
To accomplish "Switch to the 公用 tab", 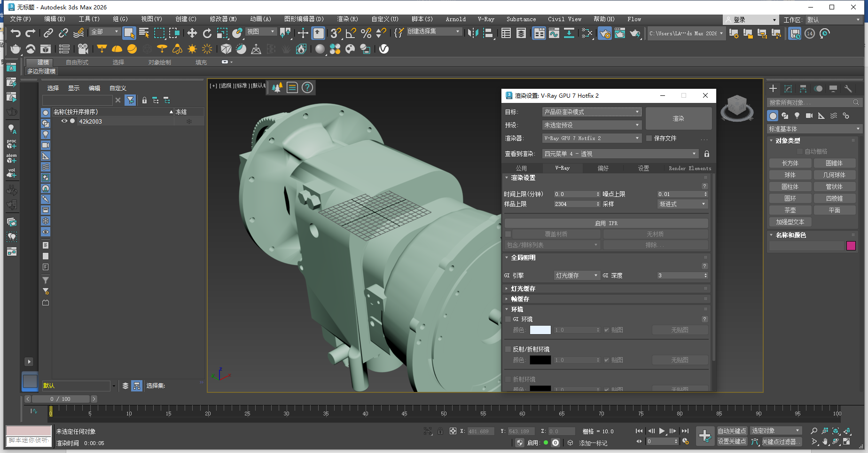I will click(521, 168).
